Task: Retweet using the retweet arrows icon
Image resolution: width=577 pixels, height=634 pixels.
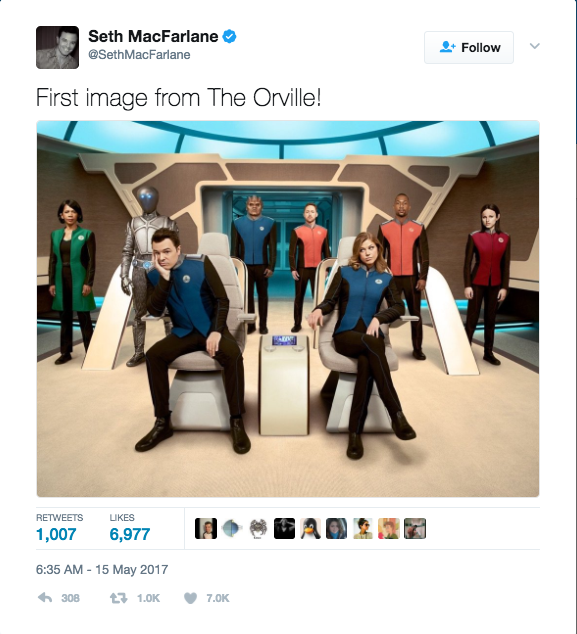Action: pos(118,598)
